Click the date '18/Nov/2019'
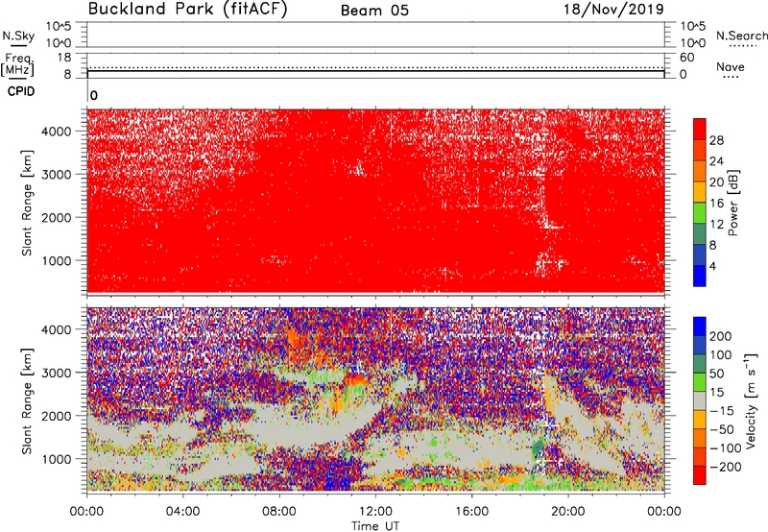The width and height of the screenshot is (768, 532). [x=613, y=9]
